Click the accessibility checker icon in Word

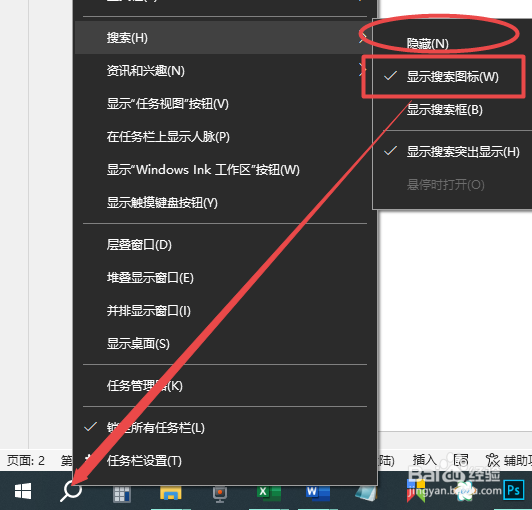coord(492,460)
